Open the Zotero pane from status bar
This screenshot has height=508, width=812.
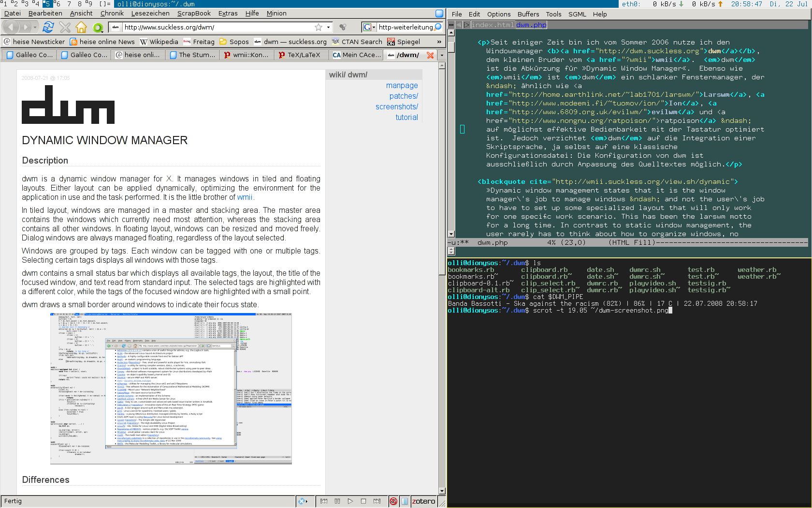tap(423, 501)
